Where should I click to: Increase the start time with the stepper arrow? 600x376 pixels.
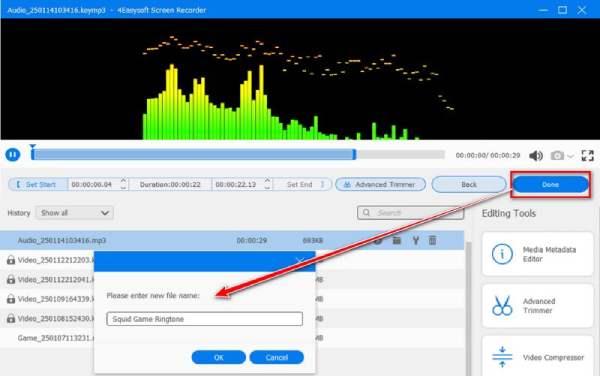pyautogui.click(x=123, y=181)
